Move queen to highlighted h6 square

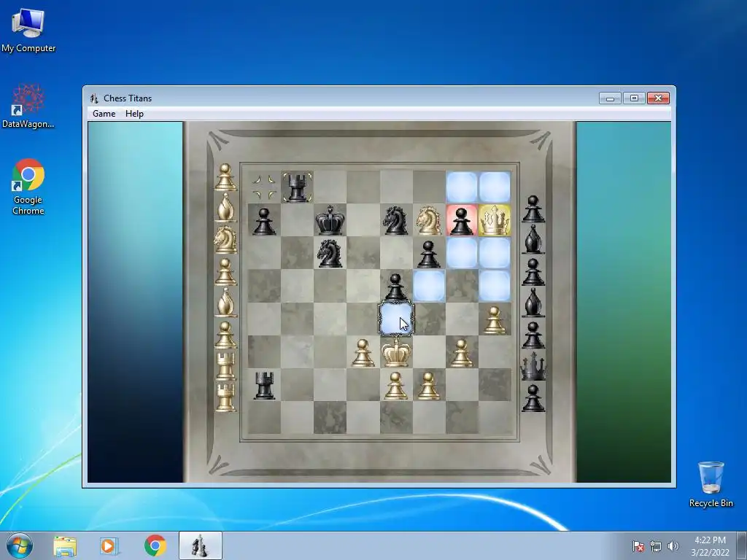(495, 253)
